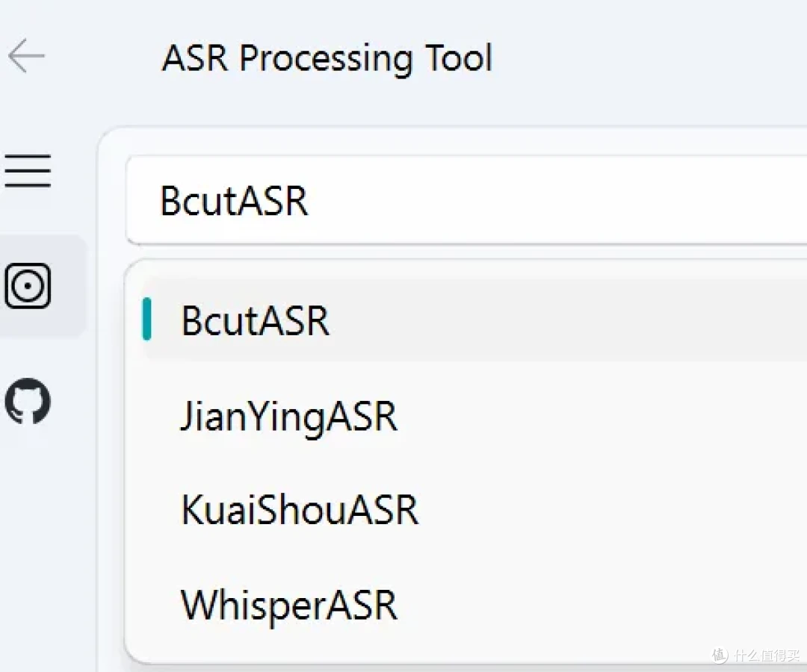Click the ASR Processing Tool title
The image size is (807, 672).
pyautogui.click(x=327, y=58)
